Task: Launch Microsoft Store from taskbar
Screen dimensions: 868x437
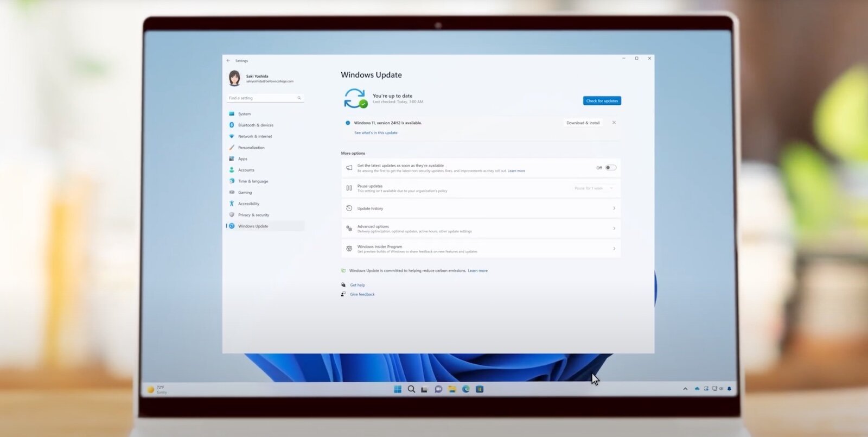Action: pos(480,389)
